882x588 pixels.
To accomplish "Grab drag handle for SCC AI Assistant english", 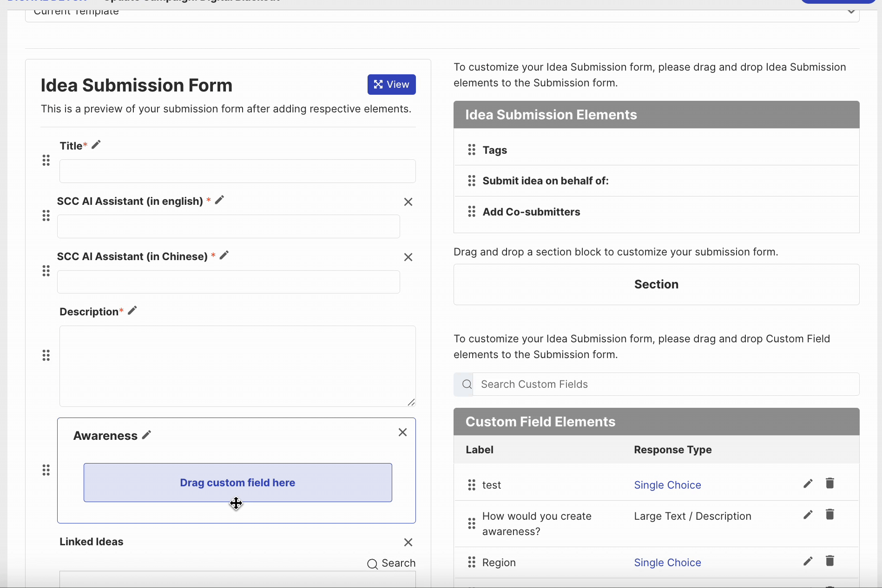I will pyautogui.click(x=46, y=216).
